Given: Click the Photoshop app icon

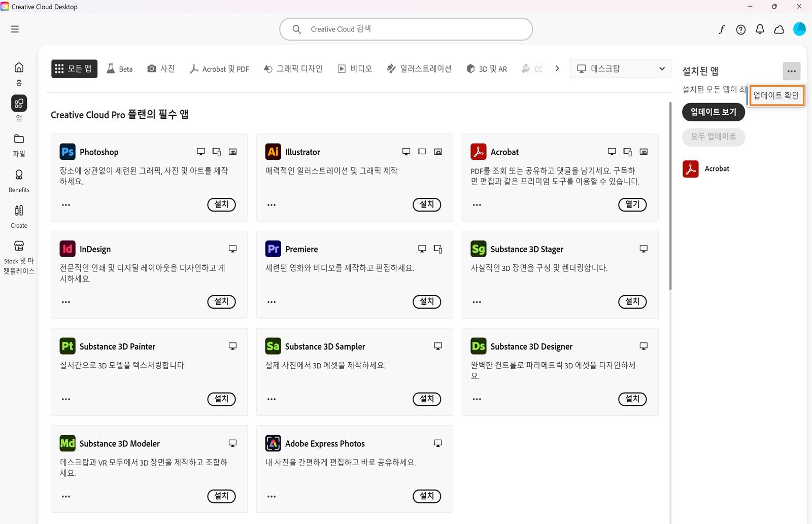Looking at the screenshot, I should [x=66, y=151].
